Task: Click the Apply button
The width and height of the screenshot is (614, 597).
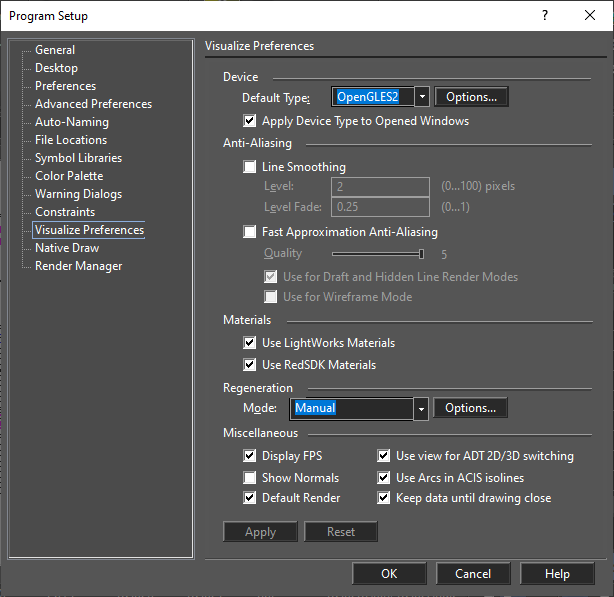Action: 260,532
